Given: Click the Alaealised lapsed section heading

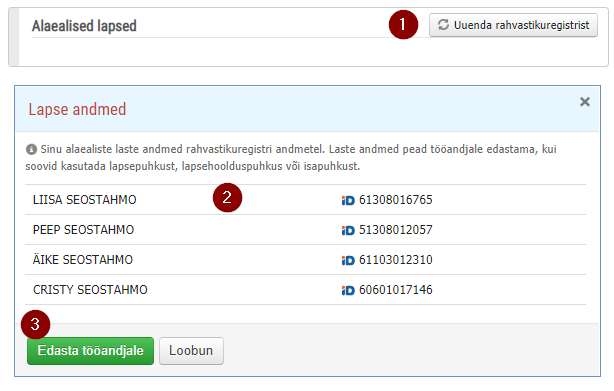Looking at the screenshot, I should 84,26.
